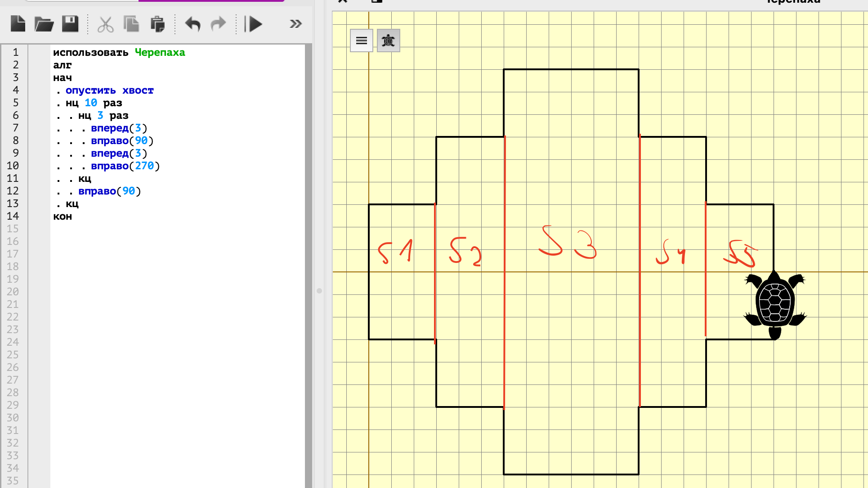
Task: Click line number 15 in gutter
Action: pos(13,229)
